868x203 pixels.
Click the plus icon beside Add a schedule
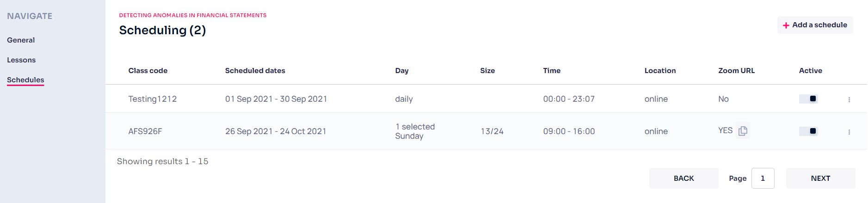point(786,25)
